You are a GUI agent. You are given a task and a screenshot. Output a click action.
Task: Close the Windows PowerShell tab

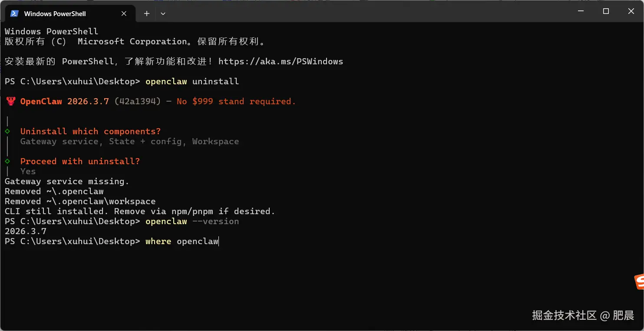pos(124,13)
